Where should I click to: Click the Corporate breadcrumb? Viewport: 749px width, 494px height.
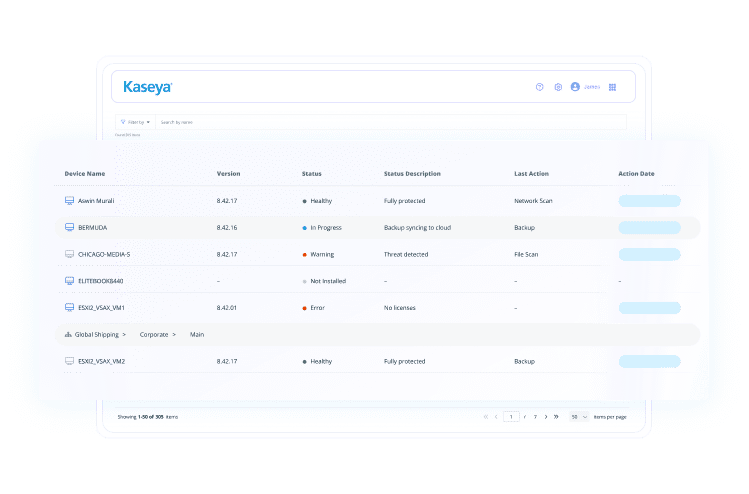(154, 334)
